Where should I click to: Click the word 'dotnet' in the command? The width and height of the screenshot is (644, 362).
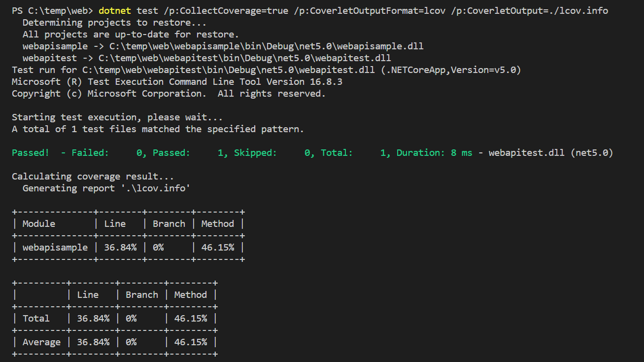coord(115,11)
